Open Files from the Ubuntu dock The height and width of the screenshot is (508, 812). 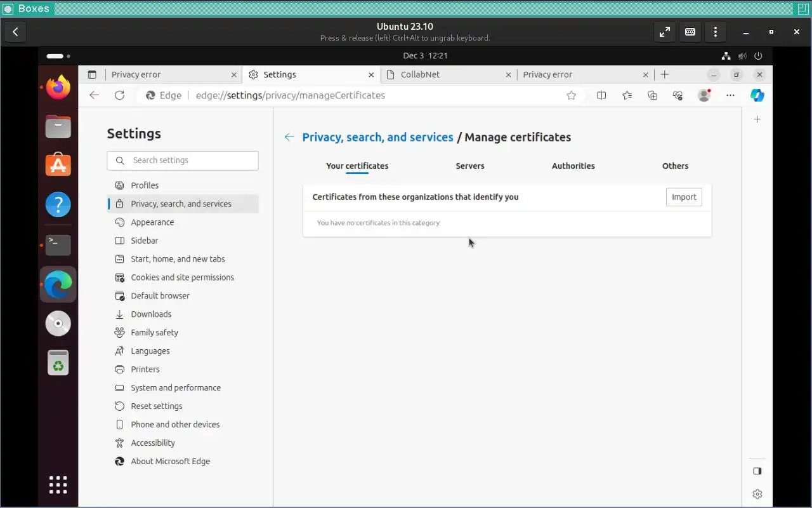click(x=58, y=126)
